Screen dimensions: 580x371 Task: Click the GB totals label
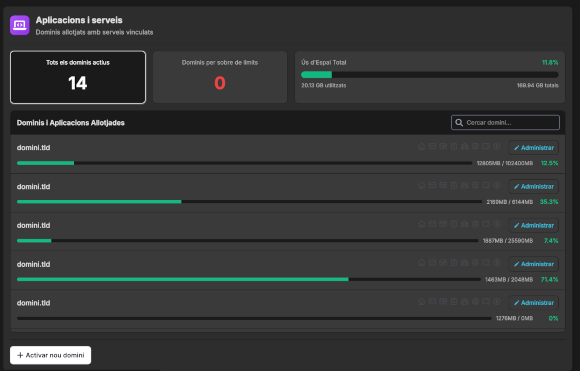[x=538, y=85]
